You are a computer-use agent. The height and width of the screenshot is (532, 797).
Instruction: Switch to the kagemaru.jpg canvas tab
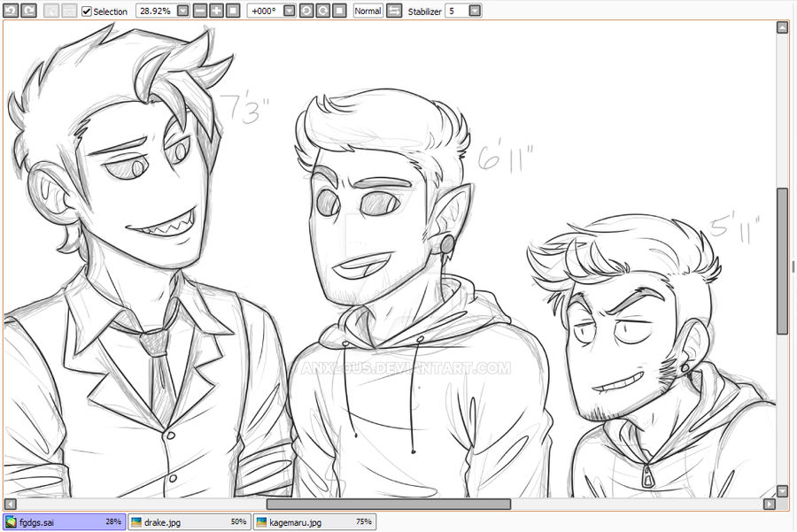point(314,522)
